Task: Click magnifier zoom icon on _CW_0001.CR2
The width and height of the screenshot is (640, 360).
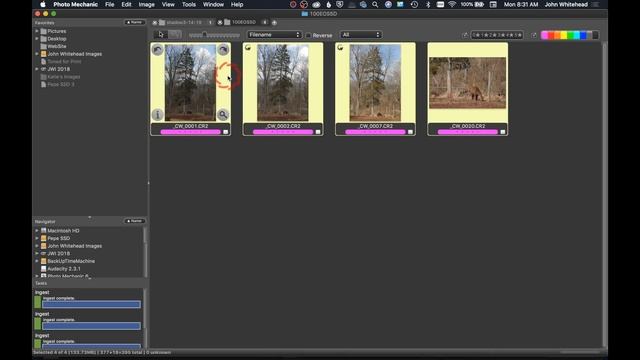Action: click(x=223, y=115)
